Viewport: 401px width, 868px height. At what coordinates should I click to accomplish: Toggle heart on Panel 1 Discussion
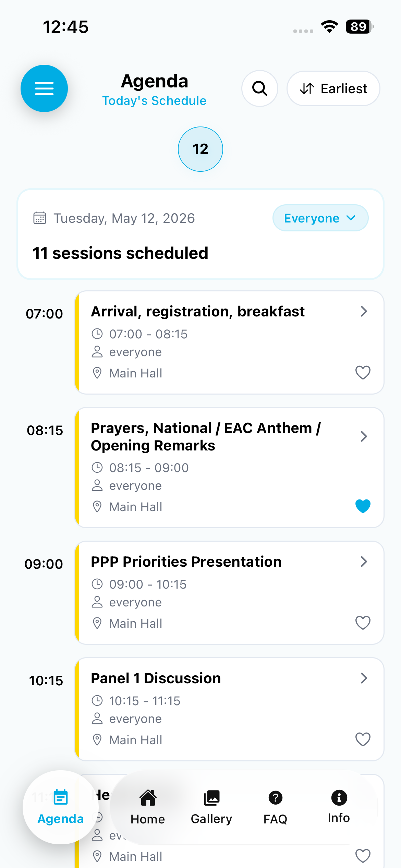click(x=363, y=739)
